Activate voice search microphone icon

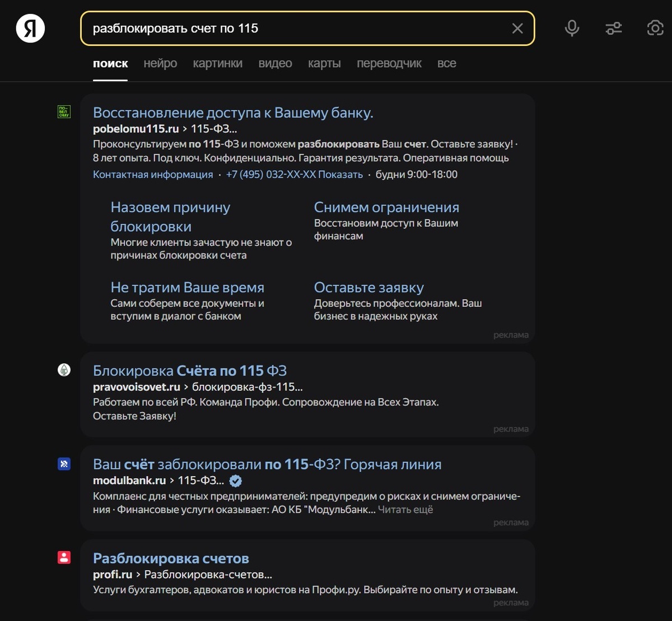pos(572,28)
